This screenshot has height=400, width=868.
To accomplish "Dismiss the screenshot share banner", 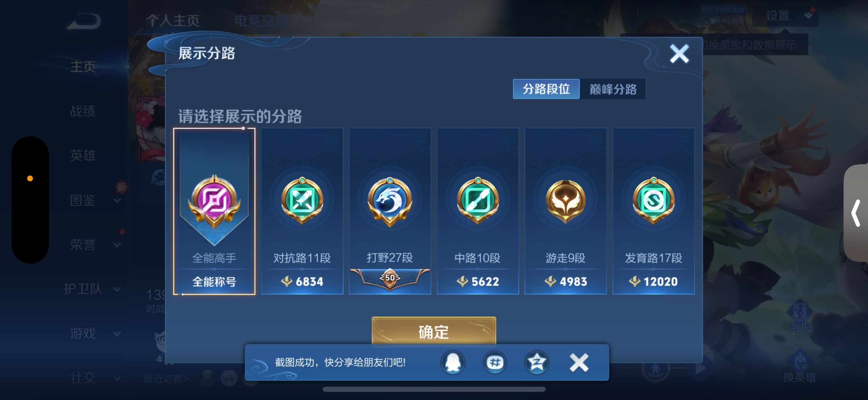I will [579, 362].
